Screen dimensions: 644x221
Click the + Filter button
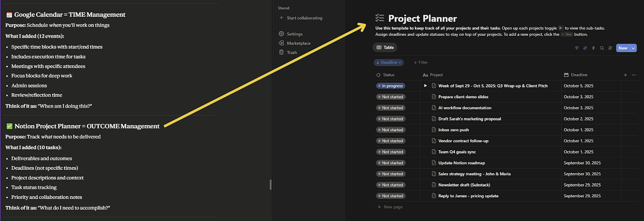(421, 62)
